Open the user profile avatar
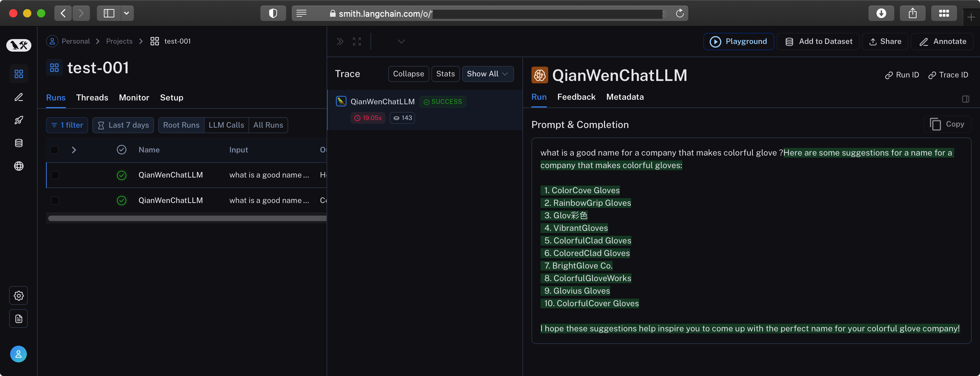Image resolution: width=980 pixels, height=376 pixels. (x=18, y=354)
